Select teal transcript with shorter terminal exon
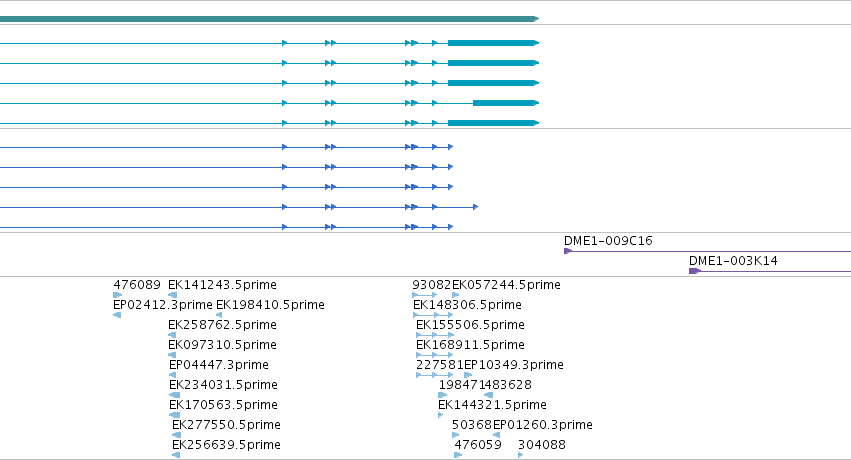The width and height of the screenshot is (851, 460). point(269,103)
